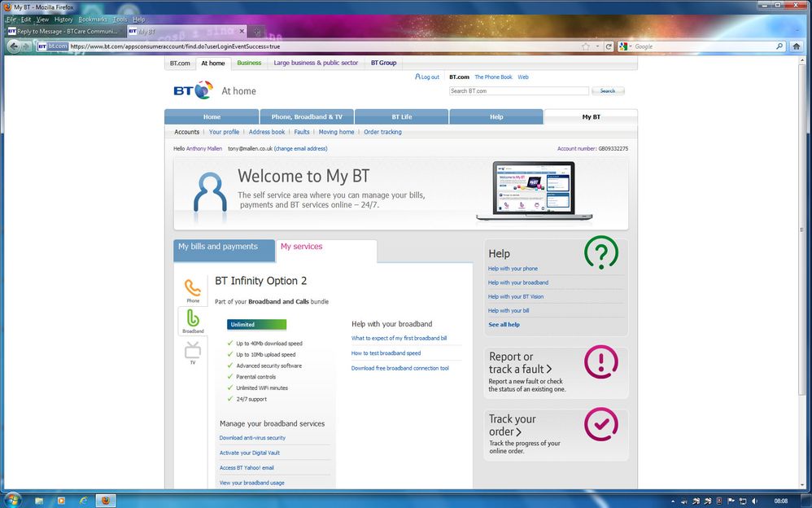Click The Phone Book link
Viewport: 812px width, 508px height.
(493, 77)
